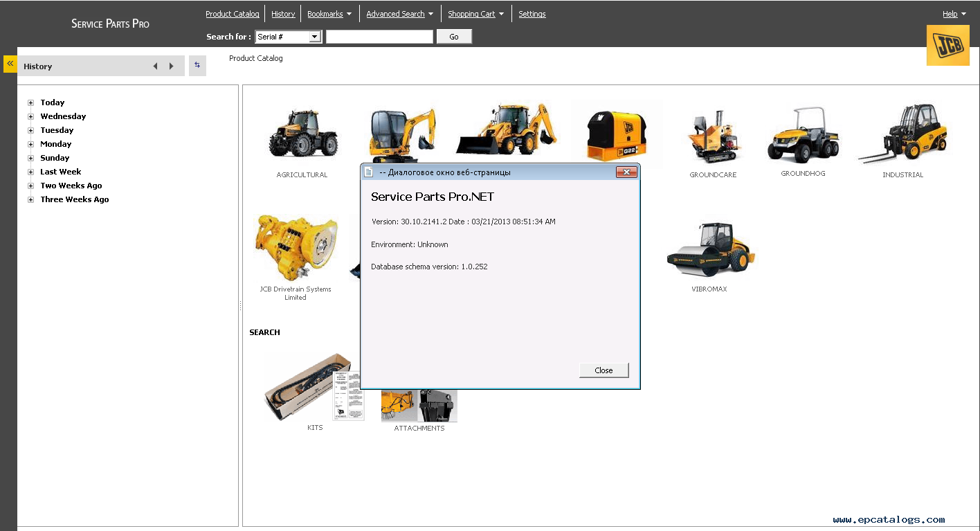Select the Today history label
This screenshot has width=980, height=531.
[53, 102]
